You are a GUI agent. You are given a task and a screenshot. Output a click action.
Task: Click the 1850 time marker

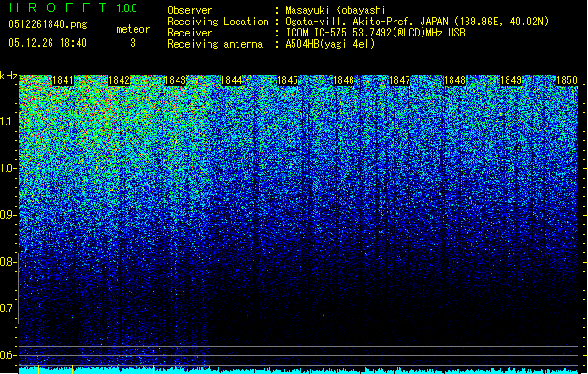tap(567, 80)
